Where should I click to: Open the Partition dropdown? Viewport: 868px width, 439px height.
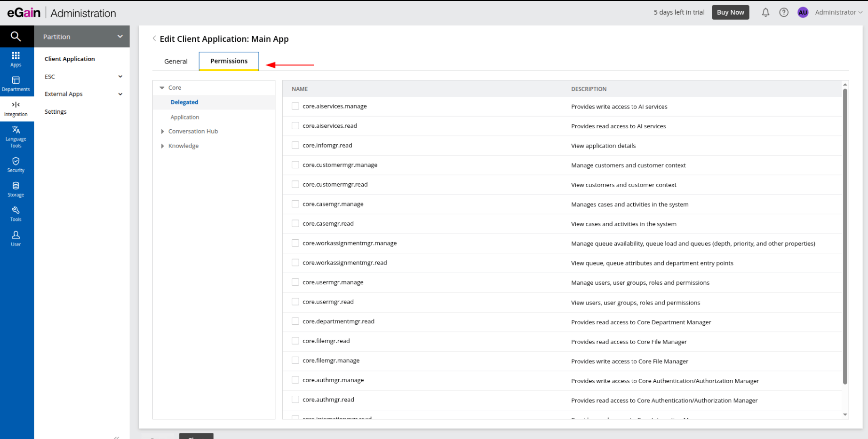click(82, 37)
